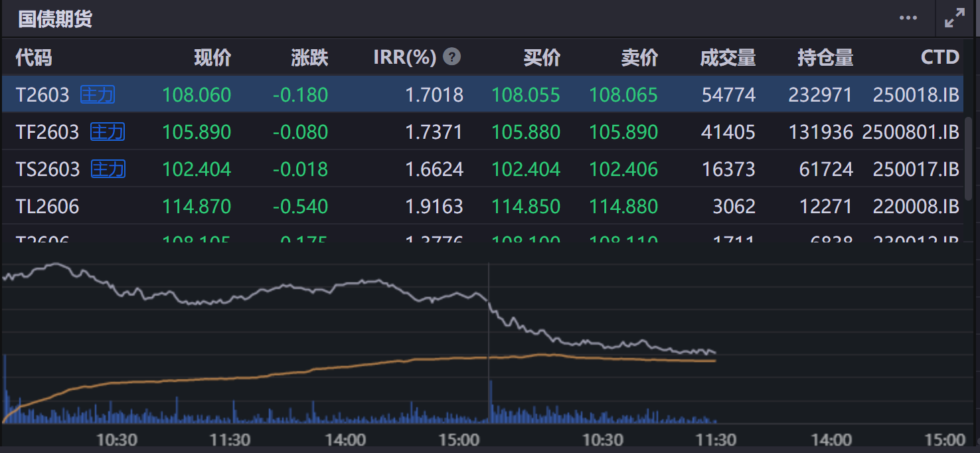
Task: Click CTD bond 250017.IB
Action: point(916,169)
